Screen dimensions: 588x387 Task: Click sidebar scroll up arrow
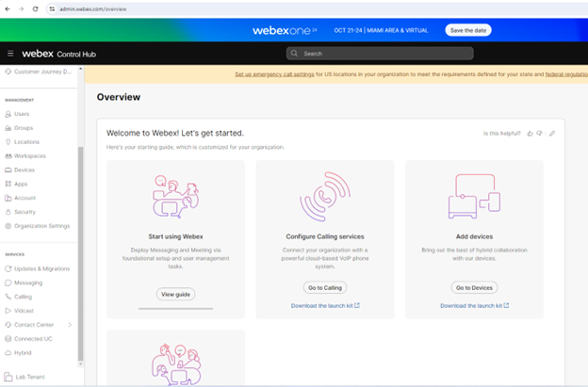(x=80, y=70)
